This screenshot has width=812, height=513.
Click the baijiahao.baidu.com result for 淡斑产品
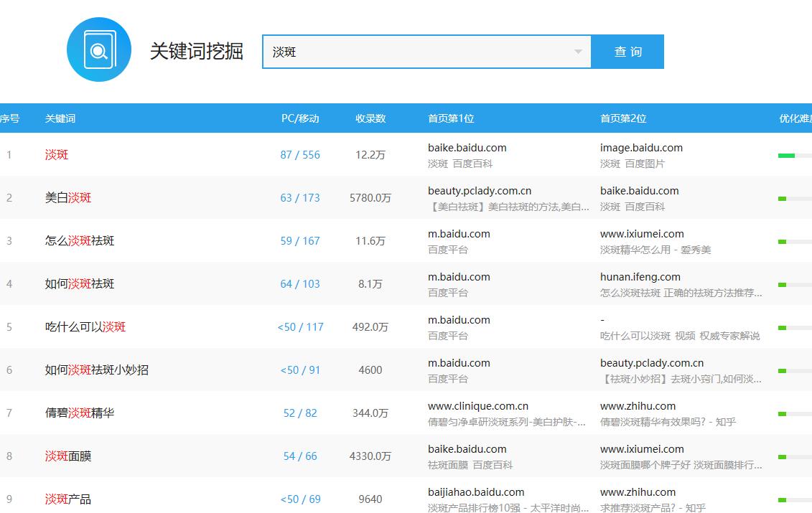[x=477, y=491]
